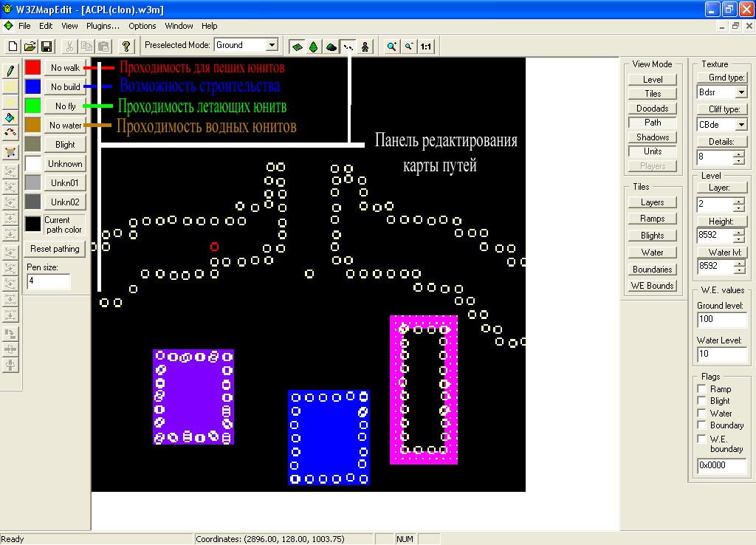
Task: Select the ground tile editing mode icon
Action: (298, 47)
